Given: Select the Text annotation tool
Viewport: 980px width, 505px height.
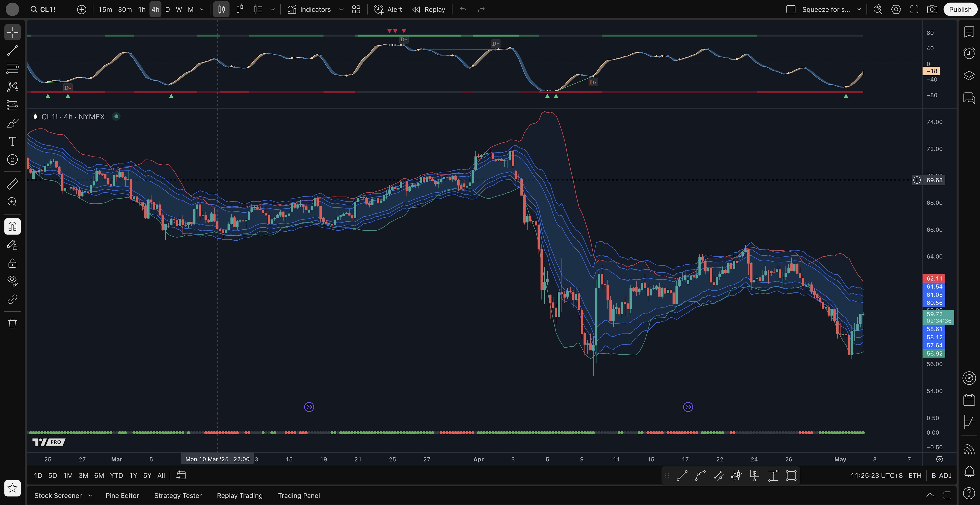Looking at the screenshot, I should 12,141.
